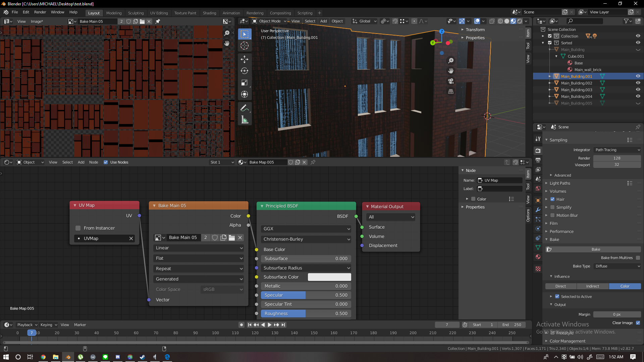The image size is (644, 362).
Task: Select the 3D Cursor tool
Action: coord(245,46)
